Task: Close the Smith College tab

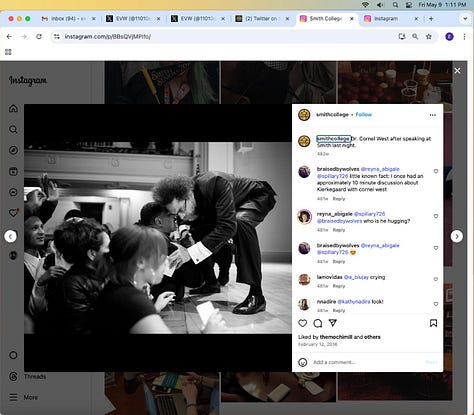Action: pyautogui.click(x=352, y=19)
